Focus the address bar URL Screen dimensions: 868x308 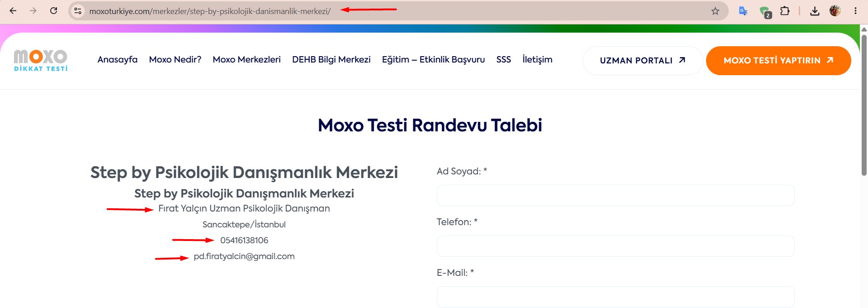[210, 11]
